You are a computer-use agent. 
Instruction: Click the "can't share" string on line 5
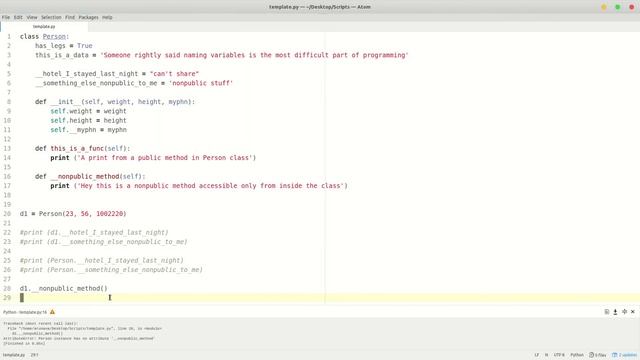tap(174, 73)
